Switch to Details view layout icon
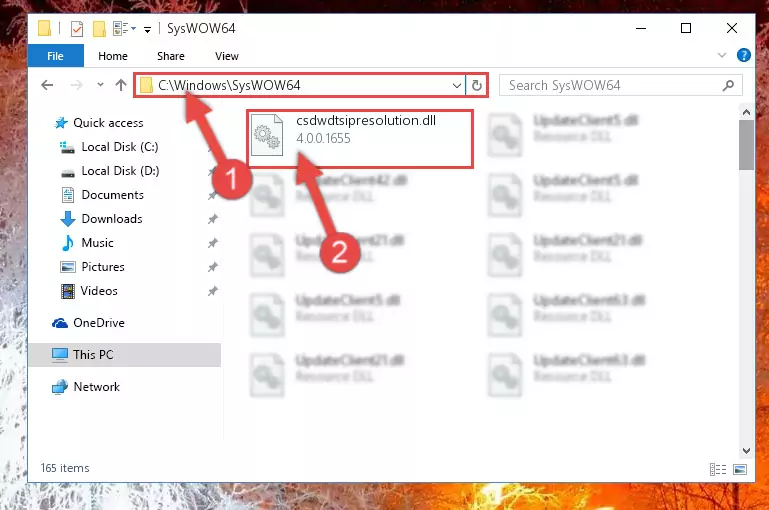This screenshot has width=769, height=510. click(718, 469)
